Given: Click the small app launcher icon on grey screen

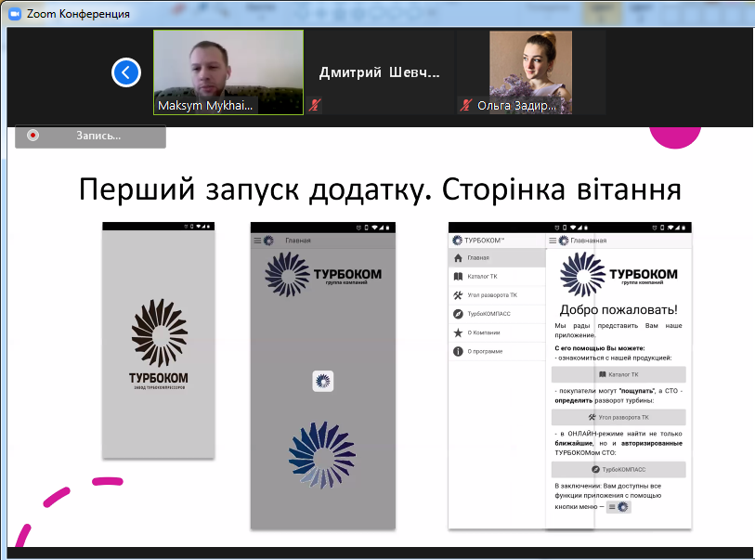Looking at the screenshot, I should coord(322,382).
